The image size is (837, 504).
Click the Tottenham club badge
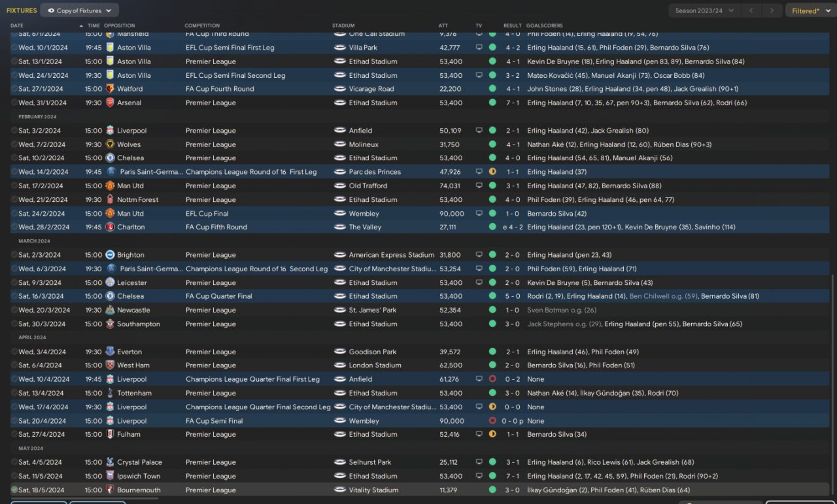coord(109,393)
